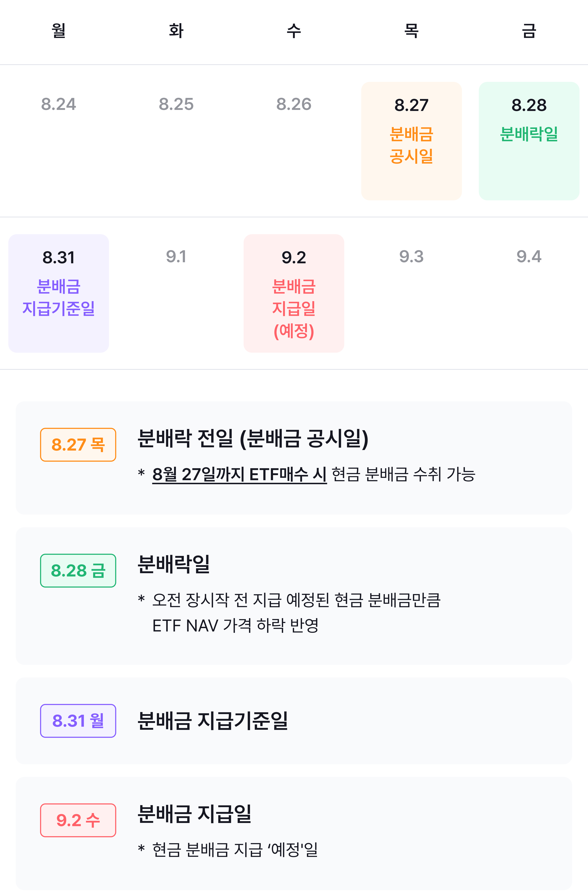Screen dimensions: 588x892
Task: Click the 분배금 지급기준일 heading in the list
Action: [x=213, y=721]
